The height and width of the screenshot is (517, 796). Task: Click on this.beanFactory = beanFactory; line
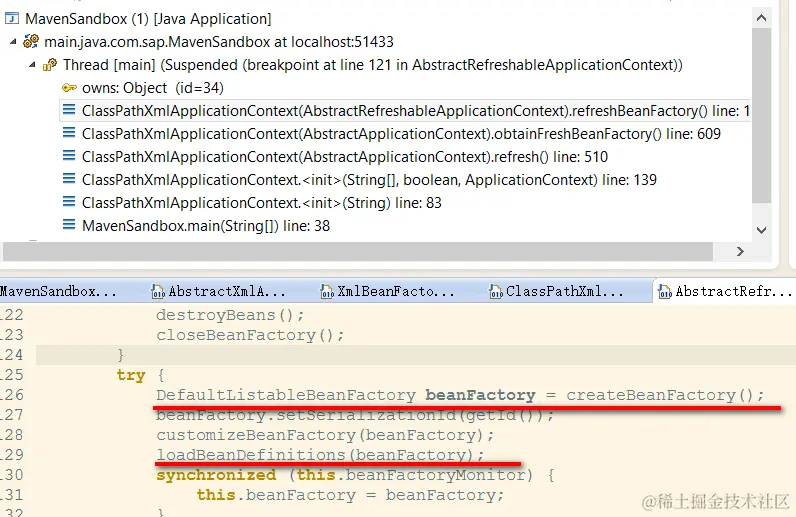pos(350,495)
